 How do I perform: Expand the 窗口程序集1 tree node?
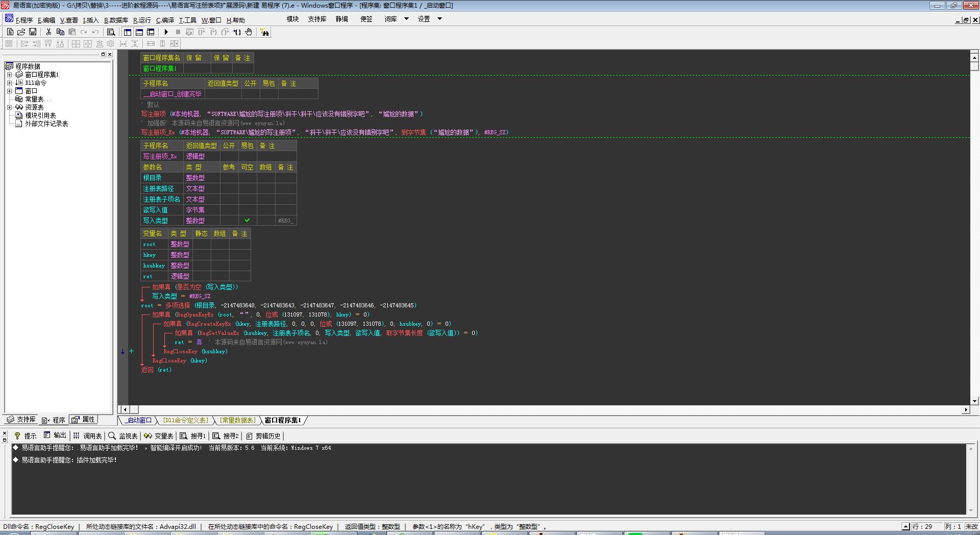(9, 75)
